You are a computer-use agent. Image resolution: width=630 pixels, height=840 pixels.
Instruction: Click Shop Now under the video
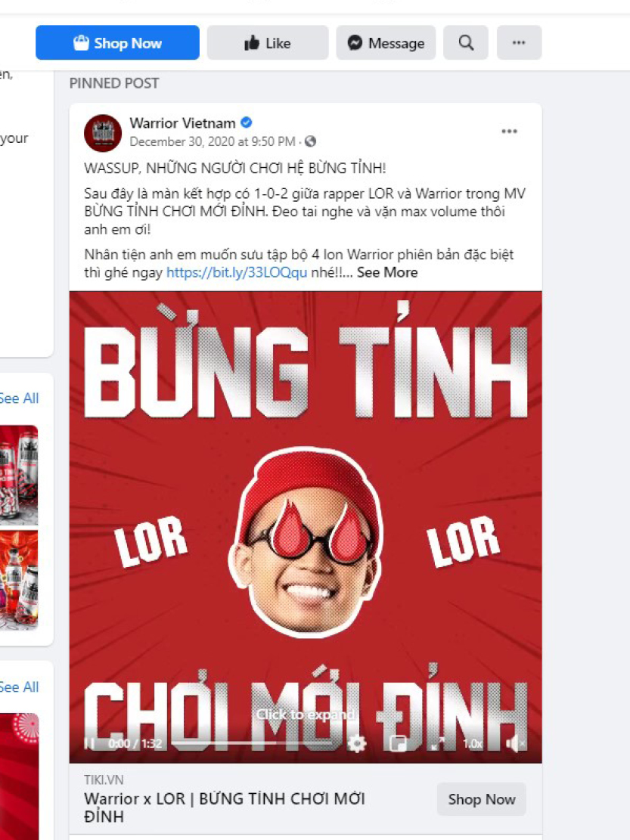481,799
